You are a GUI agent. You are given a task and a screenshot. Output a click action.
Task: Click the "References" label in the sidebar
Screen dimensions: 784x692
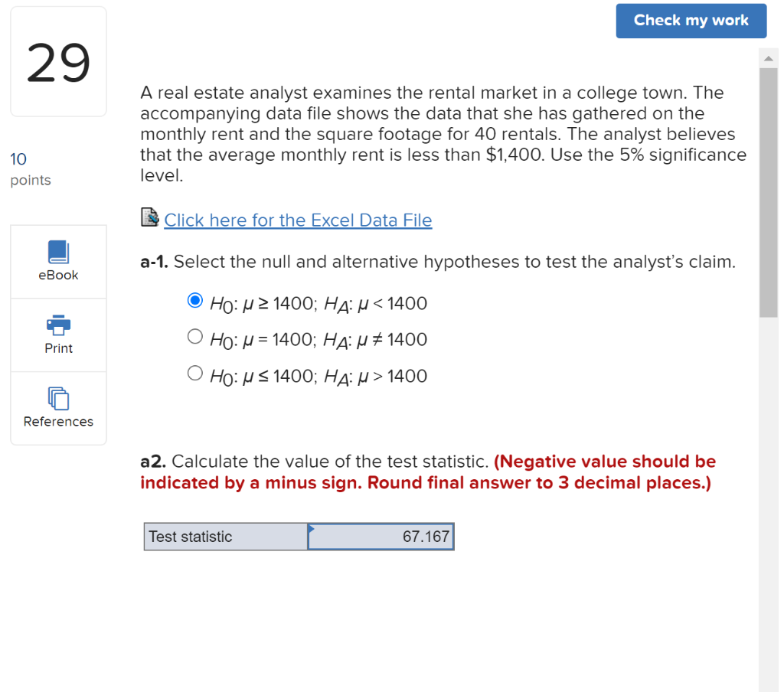tap(58, 421)
